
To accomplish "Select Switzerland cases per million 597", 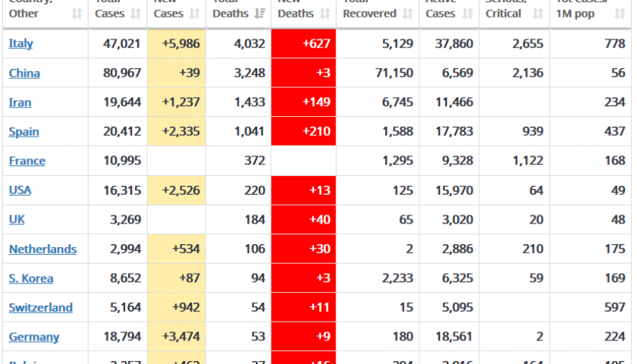I will tap(615, 307).
